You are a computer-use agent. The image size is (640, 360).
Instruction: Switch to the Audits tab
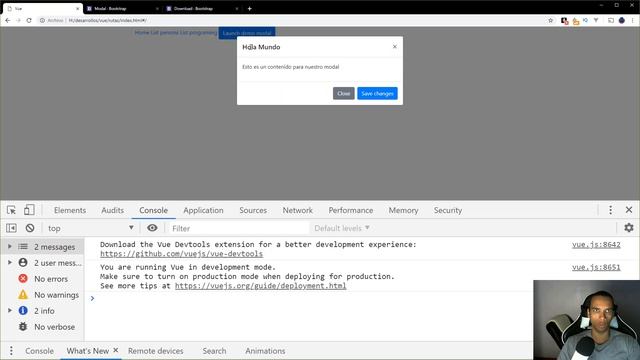[112, 210]
